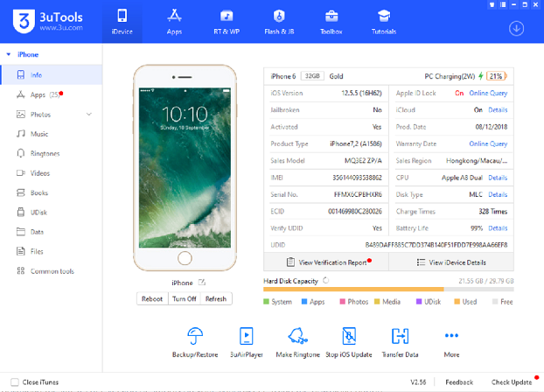Image resolution: width=544 pixels, height=392 pixels.
Task: Click the Feedback link
Action: point(459,381)
